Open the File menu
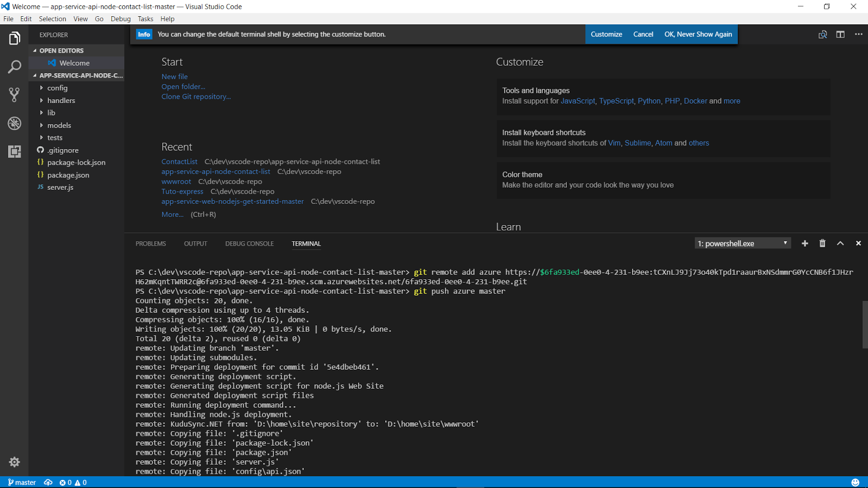Image resolution: width=868 pixels, height=488 pixels. 8,19
